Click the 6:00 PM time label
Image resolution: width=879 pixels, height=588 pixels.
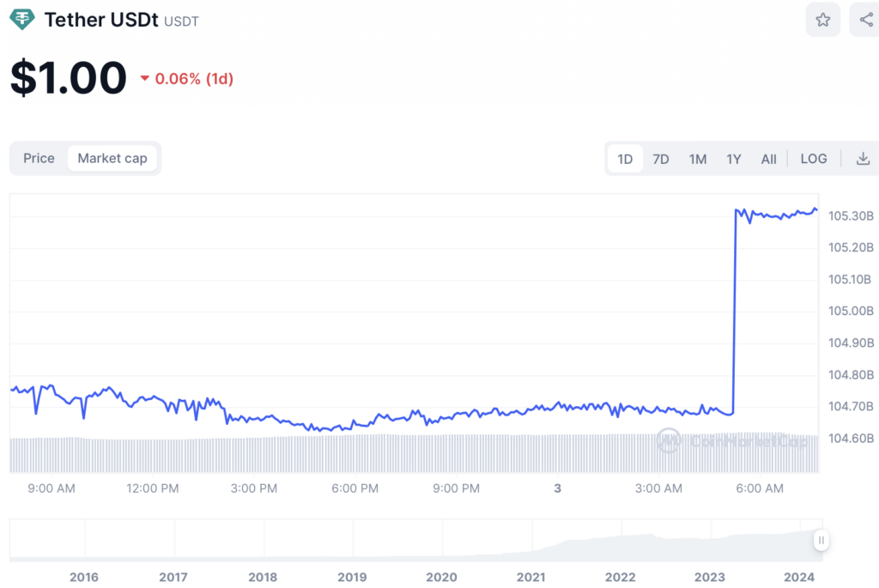click(x=355, y=488)
